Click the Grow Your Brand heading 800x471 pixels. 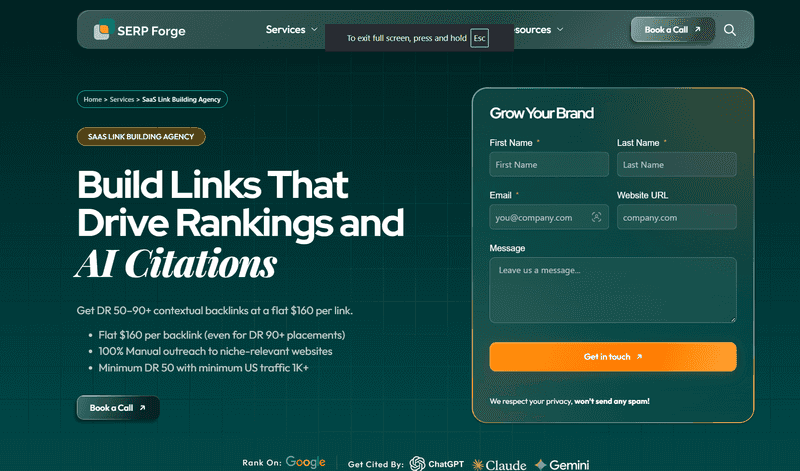[541, 113]
